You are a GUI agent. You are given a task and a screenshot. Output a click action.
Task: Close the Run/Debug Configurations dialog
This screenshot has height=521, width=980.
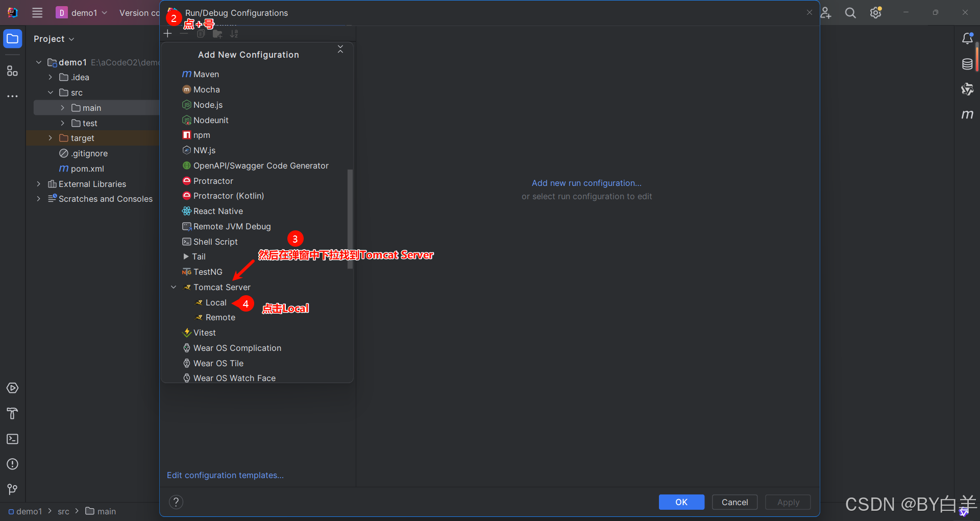[x=810, y=13]
